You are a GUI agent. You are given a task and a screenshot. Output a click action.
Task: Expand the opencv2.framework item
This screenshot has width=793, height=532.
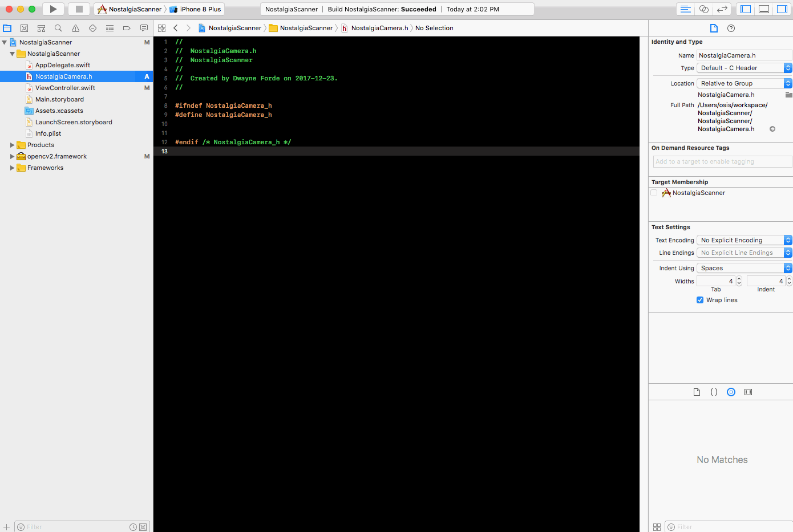[13, 156]
